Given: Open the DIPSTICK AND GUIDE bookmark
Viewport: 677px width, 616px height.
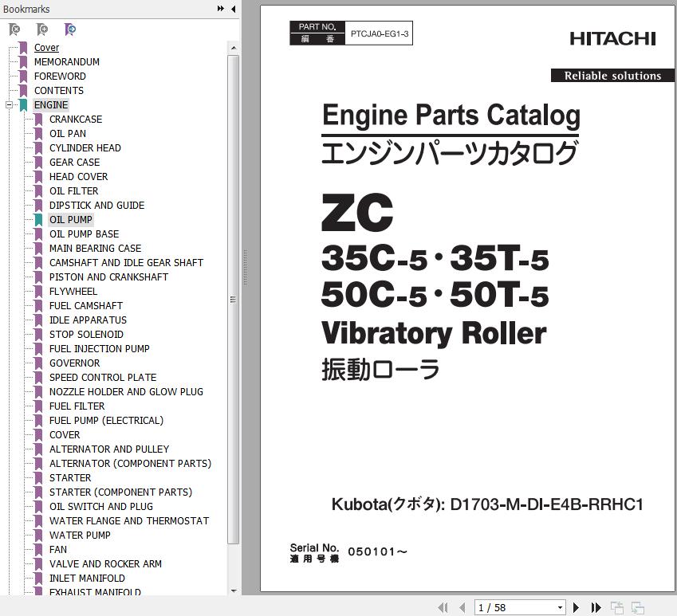Looking at the screenshot, I should tap(96, 206).
